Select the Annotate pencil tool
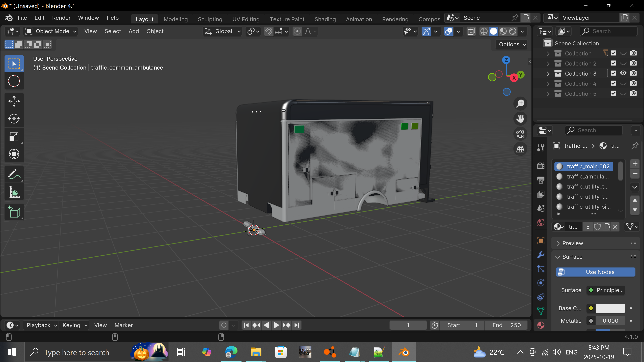The width and height of the screenshot is (644, 362). [x=14, y=174]
